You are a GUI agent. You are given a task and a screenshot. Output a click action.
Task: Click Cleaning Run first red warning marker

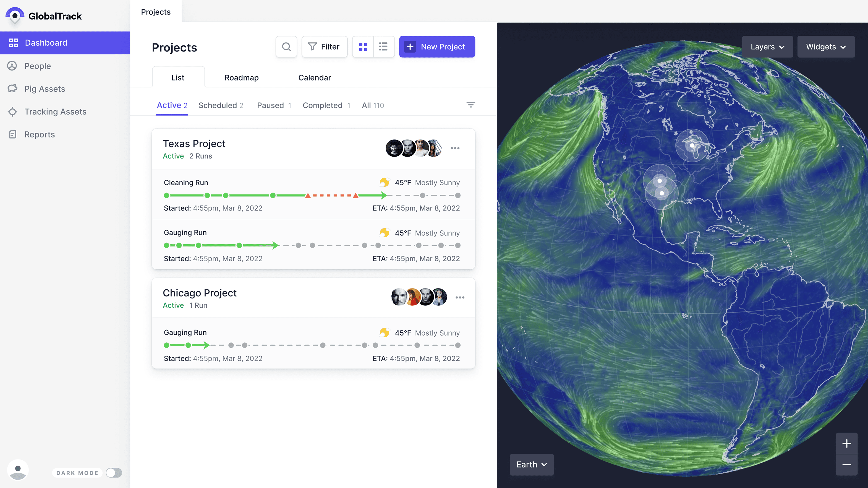(x=308, y=196)
